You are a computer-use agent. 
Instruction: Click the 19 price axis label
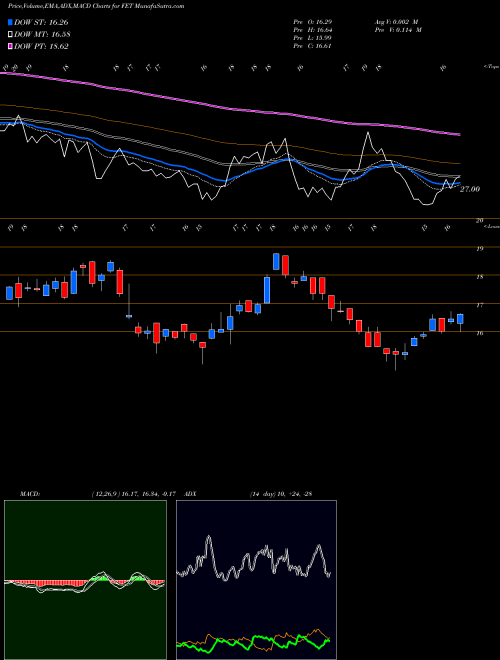(x=479, y=249)
